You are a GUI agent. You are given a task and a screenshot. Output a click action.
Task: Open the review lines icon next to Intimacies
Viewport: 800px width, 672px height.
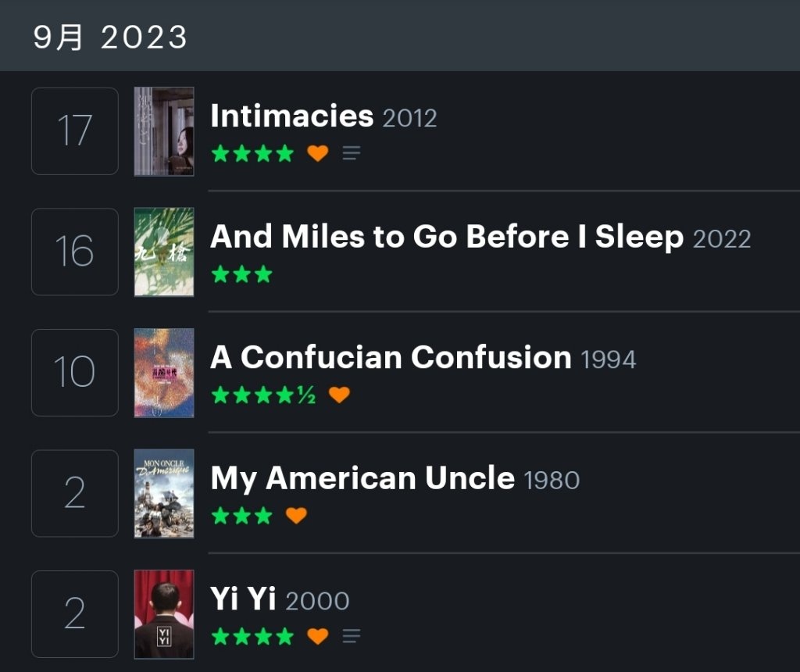(x=351, y=153)
